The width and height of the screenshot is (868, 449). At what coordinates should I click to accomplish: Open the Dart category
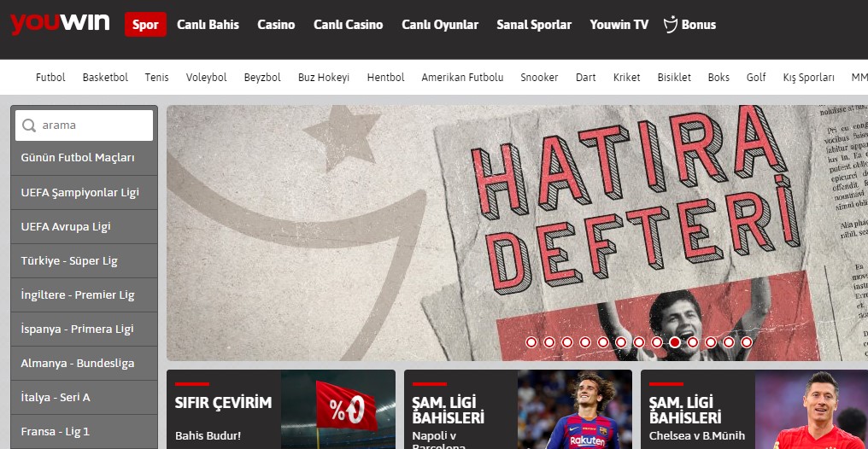(x=586, y=78)
